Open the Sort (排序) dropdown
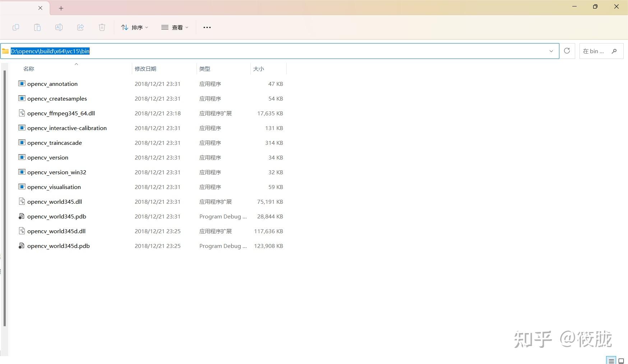Image resolution: width=628 pixels, height=364 pixels. point(135,27)
